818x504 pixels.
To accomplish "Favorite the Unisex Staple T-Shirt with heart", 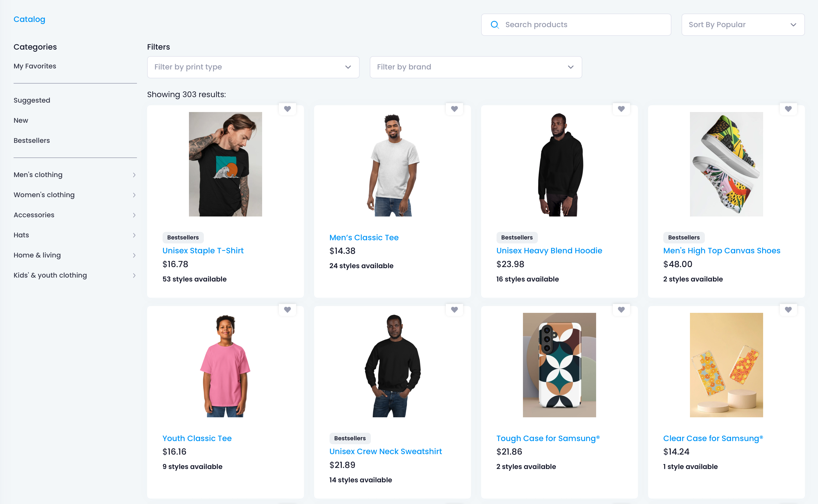I will click(x=287, y=109).
